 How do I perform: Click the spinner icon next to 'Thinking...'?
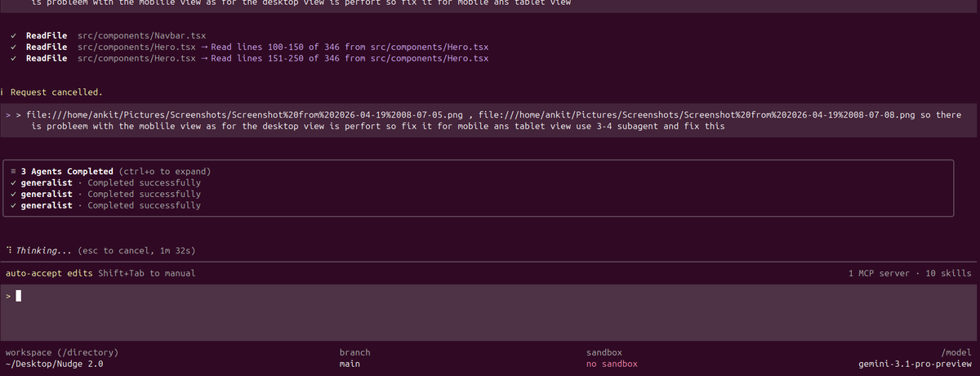pyautogui.click(x=8, y=250)
